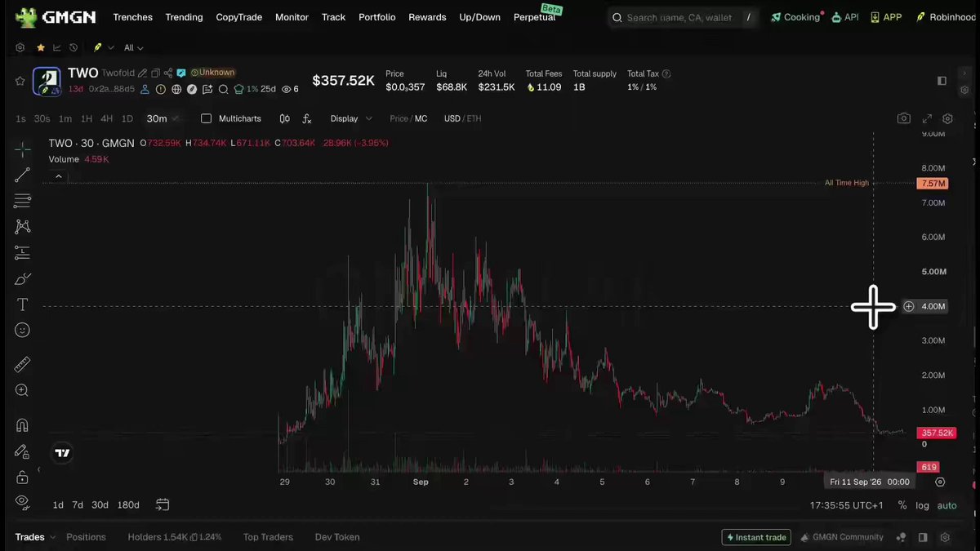Switch to the Dev Token tab
980x551 pixels.
(x=337, y=537)
